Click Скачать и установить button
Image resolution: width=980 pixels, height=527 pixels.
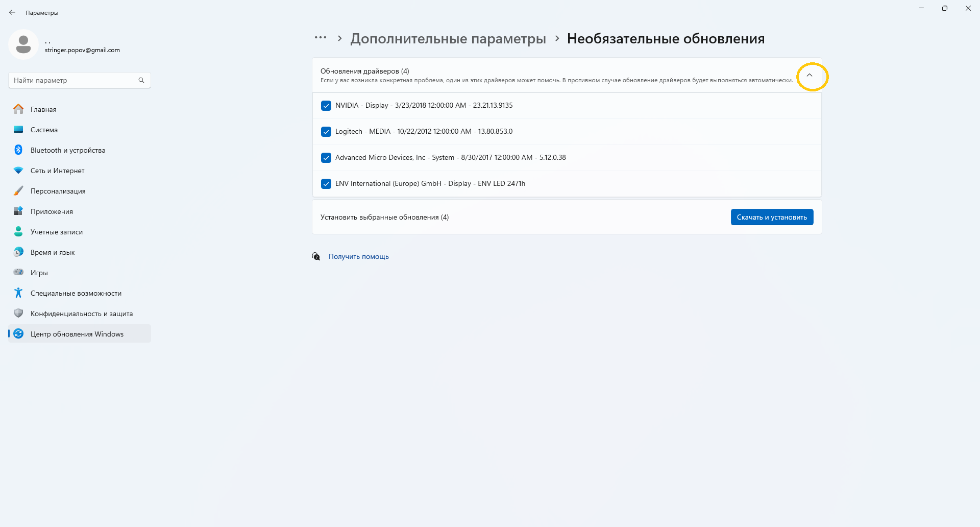click(x=772, y=217)
